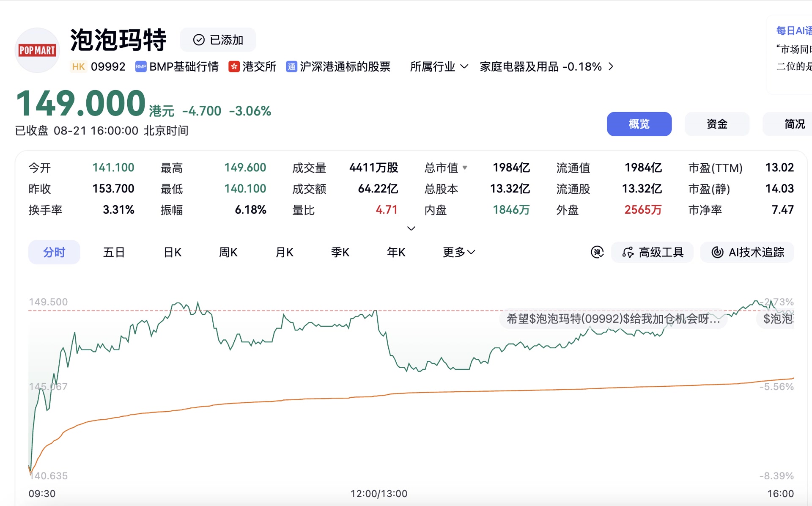The image size is (812, 506).
Task: Click the 泡泡玛特 stock name title
Action: tap(118, 40)
